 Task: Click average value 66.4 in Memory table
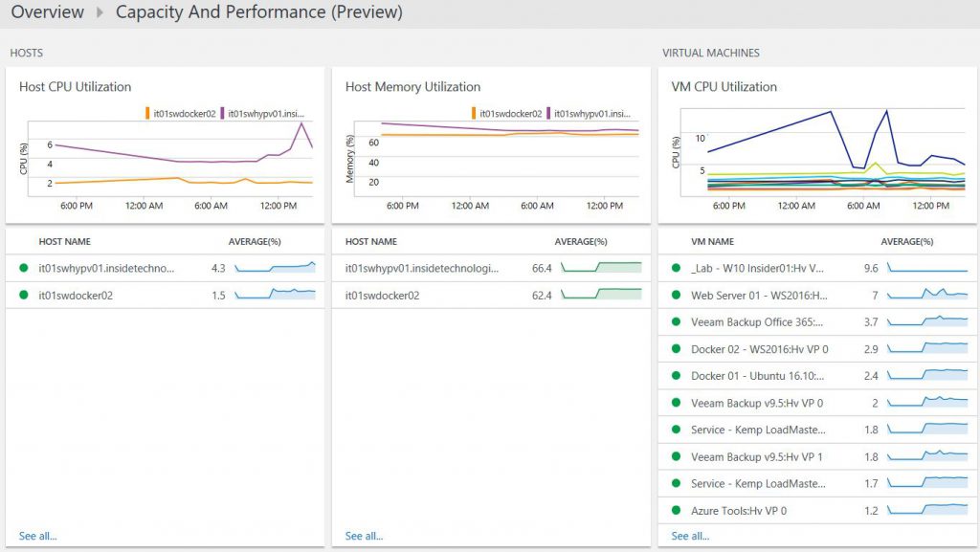[542, 268]
